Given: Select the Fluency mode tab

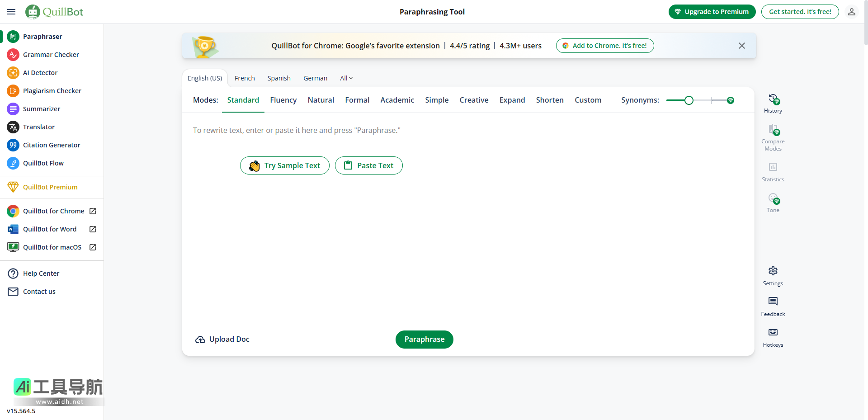Looking at the screenshot, I should coord(283,100).
